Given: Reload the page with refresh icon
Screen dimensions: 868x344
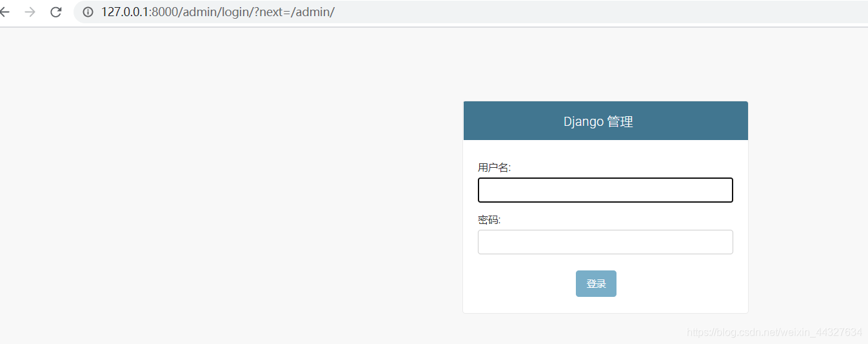Looking at the screenshot, I should click(56, 12).
